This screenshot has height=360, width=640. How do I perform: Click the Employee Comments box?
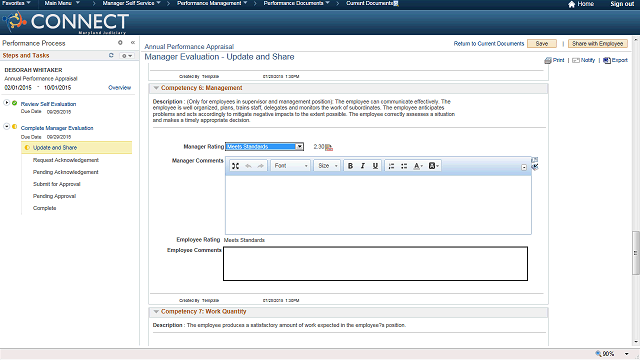(376, 264)
